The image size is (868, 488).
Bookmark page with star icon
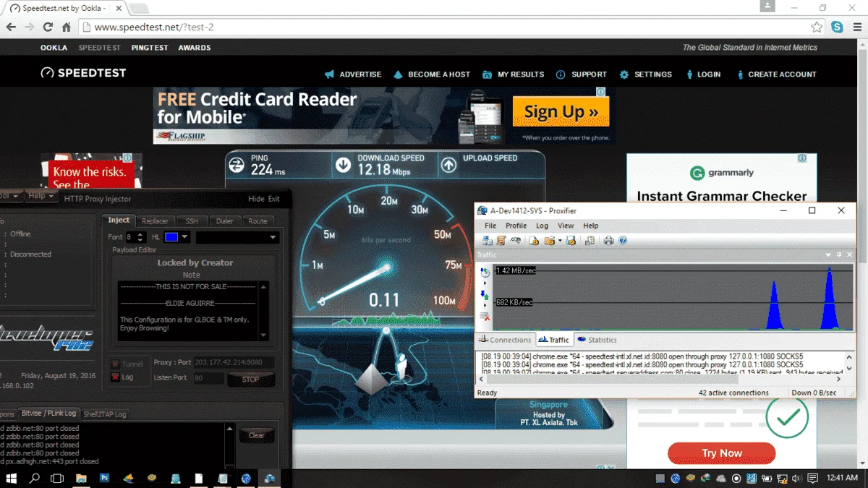[x=817, y=27]
